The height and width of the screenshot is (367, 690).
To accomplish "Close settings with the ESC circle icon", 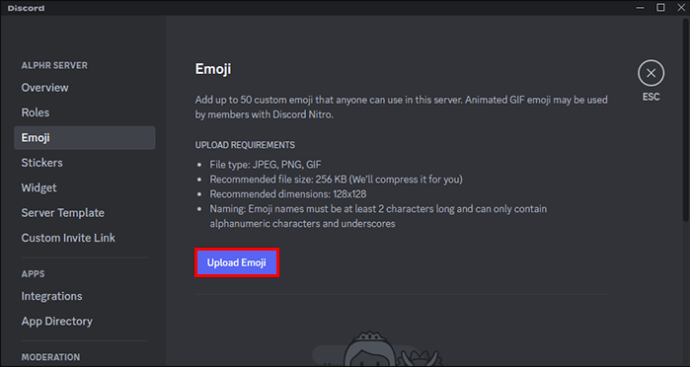I will click(x=651, y=73).
